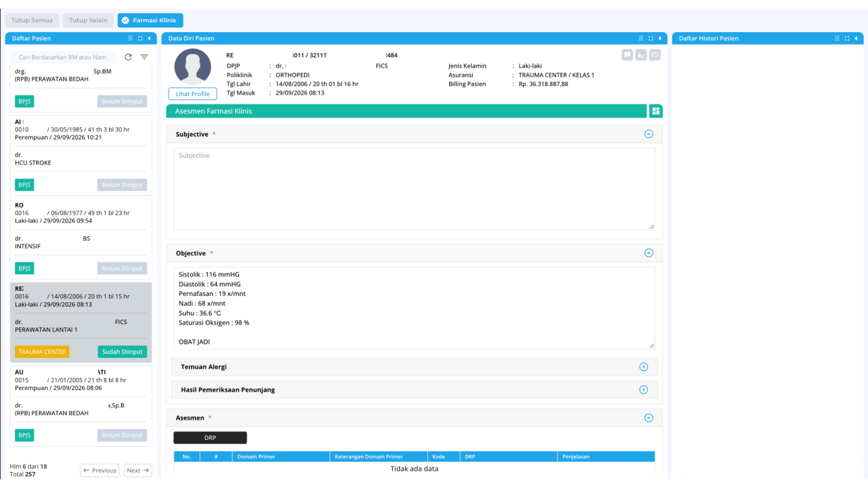
Task: Collapse the Daftar Histori Pasien panel arrow
Action: pos(856,38)
